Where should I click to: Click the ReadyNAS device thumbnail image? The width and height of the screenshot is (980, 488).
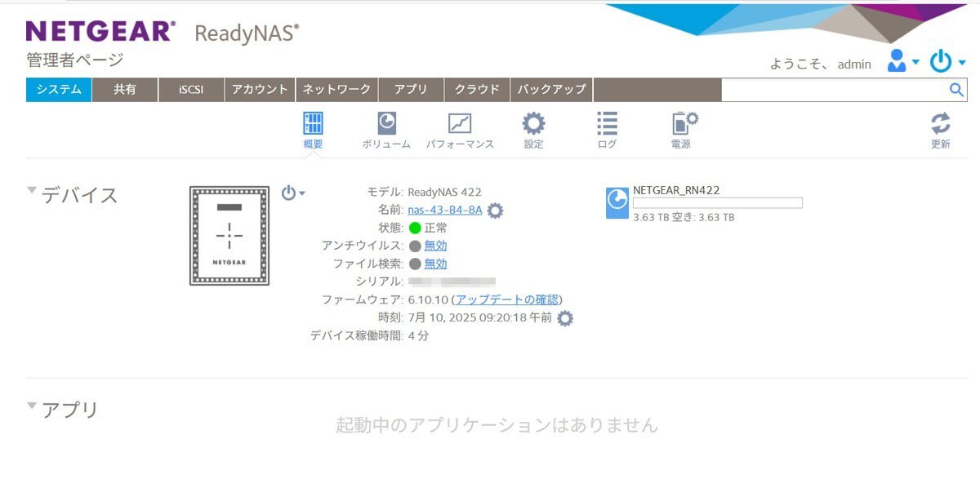[229, 236]
